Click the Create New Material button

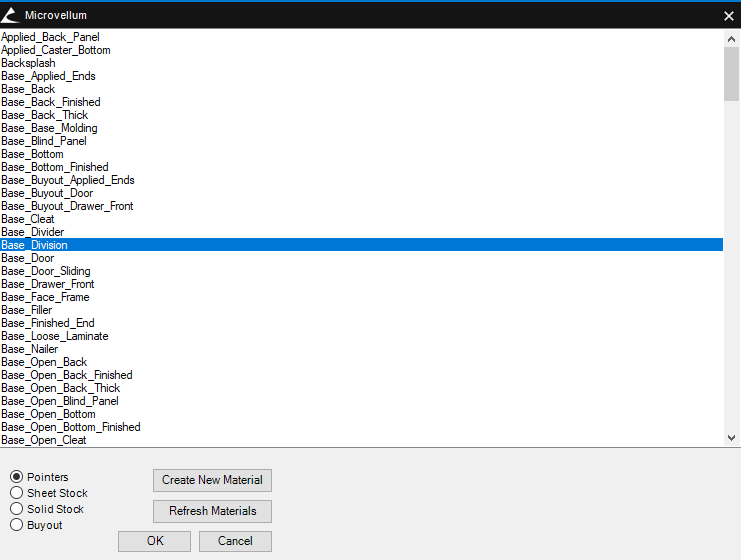point(212,480)
